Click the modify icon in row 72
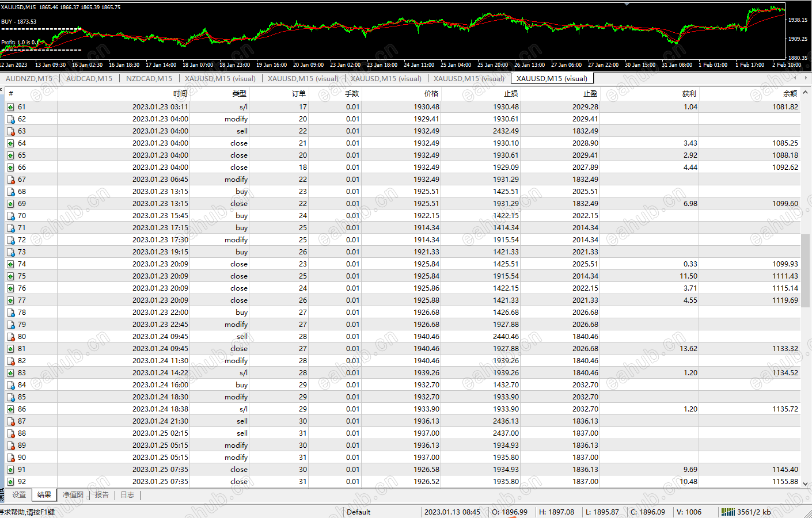Image resolution: width=812 pixels, height=518 pixels. 10,240
